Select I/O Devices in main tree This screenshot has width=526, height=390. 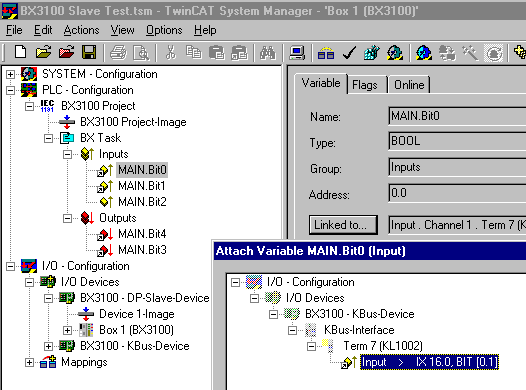click(x=90, y=282)
